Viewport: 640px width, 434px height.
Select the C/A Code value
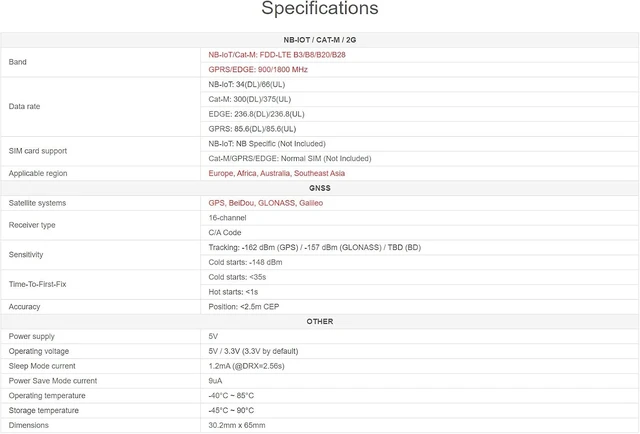click(x=224, y=233)
